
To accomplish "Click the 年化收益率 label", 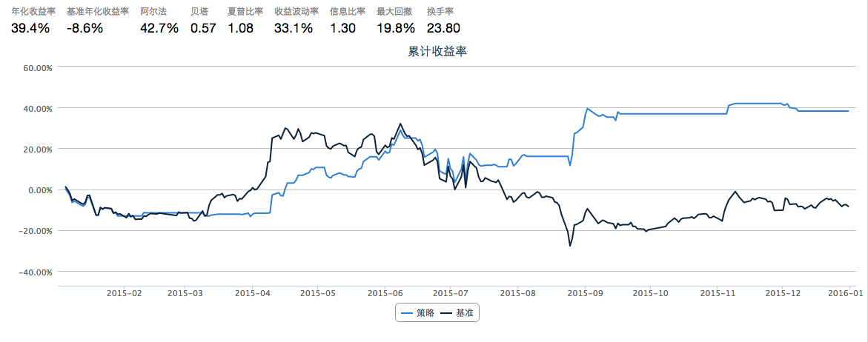I will point(33,12).
